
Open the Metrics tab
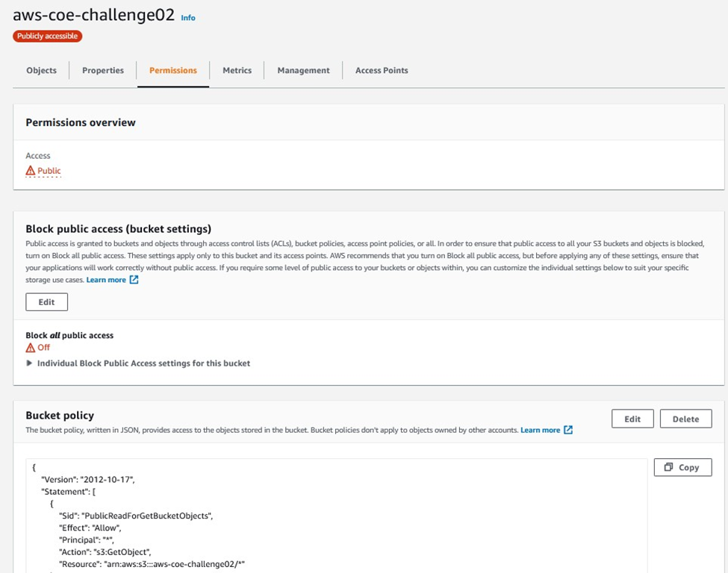tap(237, 71)
